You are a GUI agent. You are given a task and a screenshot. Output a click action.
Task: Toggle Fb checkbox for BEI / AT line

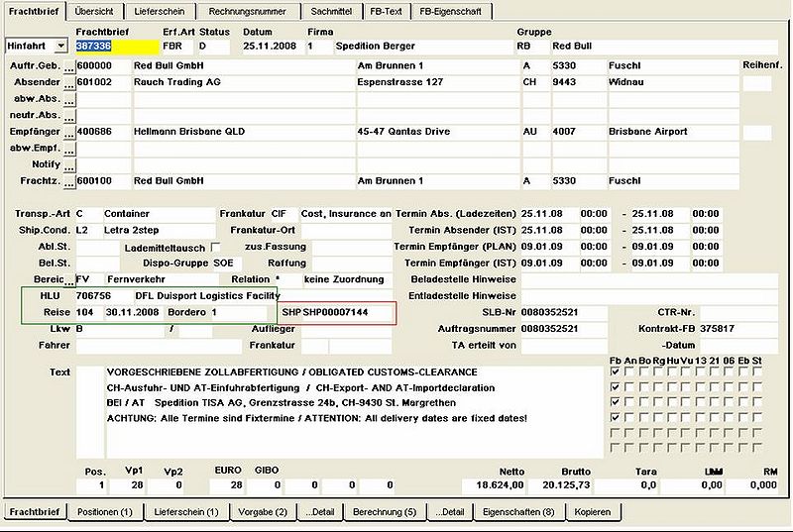click(615, 402)
